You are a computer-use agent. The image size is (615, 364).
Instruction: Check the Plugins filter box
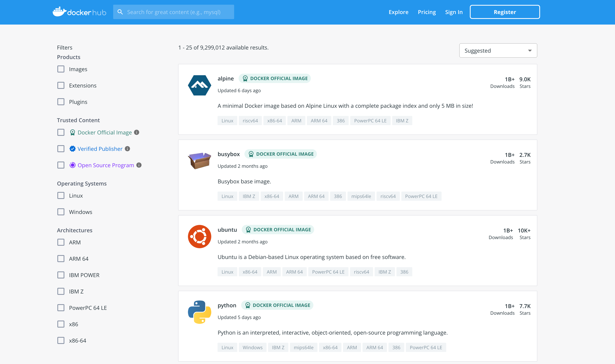click(x=61, y=102)
